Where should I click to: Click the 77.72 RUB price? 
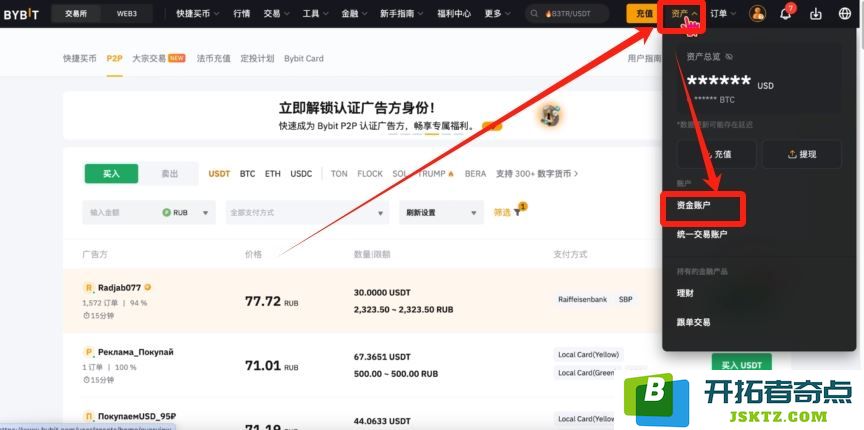(x=272, y=302)
